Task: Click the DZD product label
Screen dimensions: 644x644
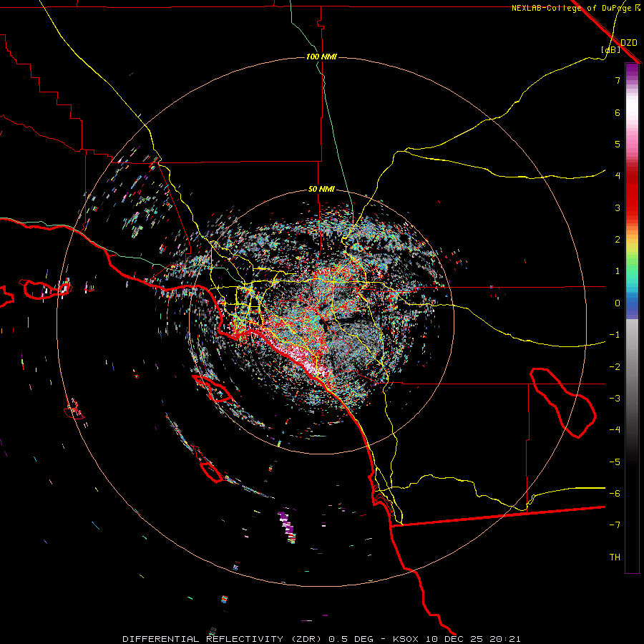Action: coord(629,43)
